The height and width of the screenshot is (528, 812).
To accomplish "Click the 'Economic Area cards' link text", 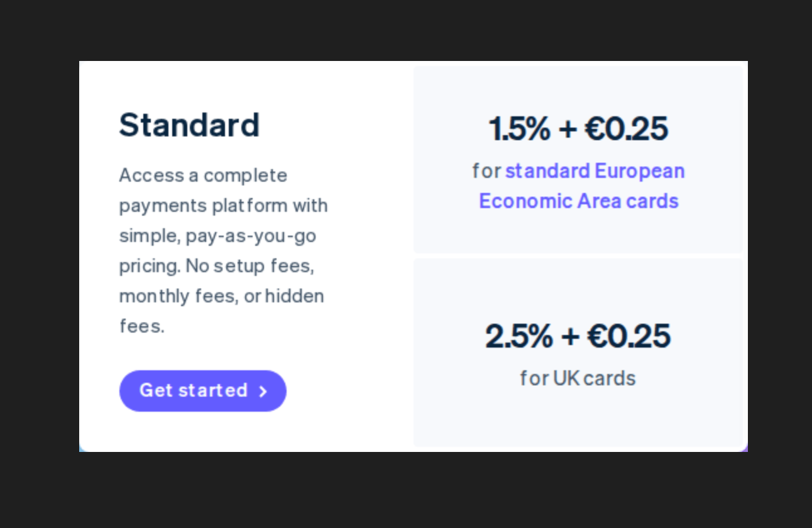I will [x=578, y=201].
